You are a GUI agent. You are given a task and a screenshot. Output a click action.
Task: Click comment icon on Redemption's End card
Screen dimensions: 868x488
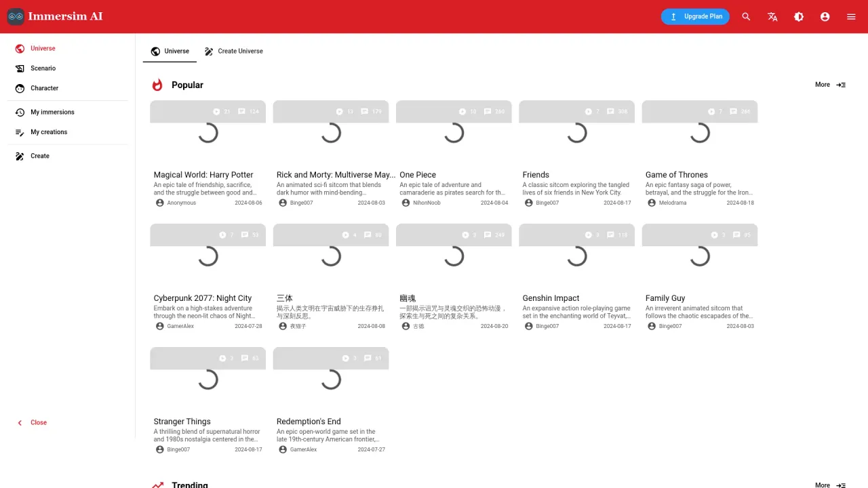(x=367, y=359)
